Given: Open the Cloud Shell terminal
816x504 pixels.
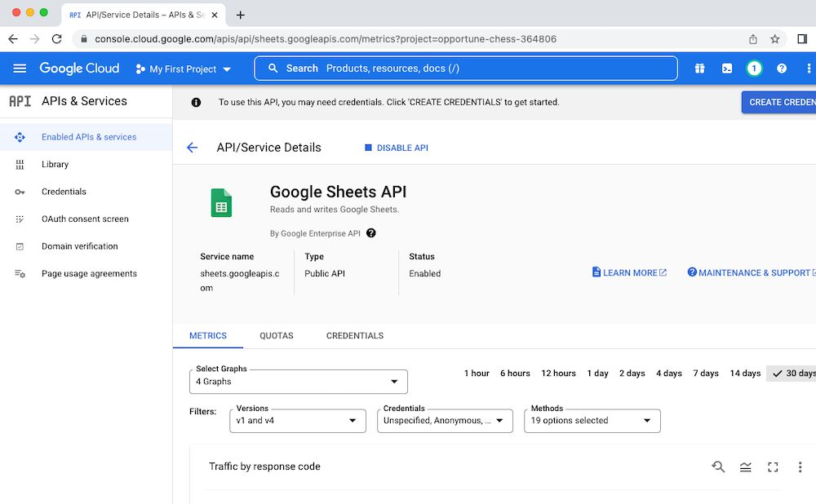Looking at the screenshot, I should (x=727, y=69).
